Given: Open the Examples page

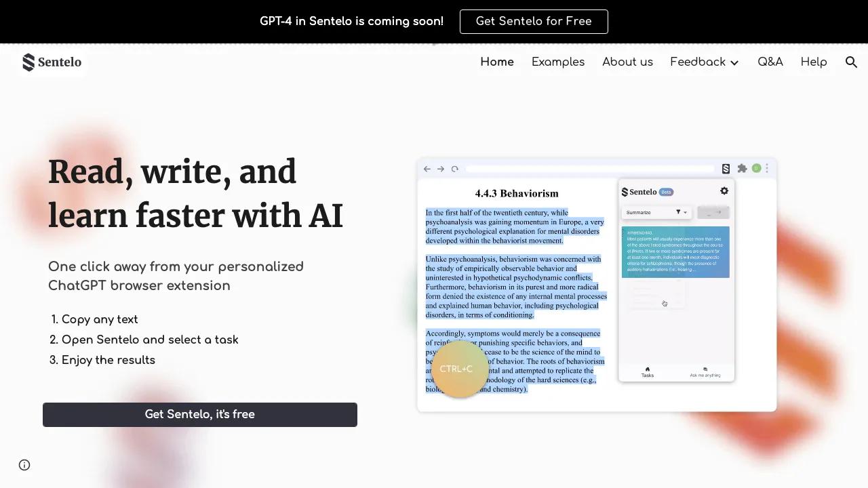Looking at the screenshot, I should [558, 62].
